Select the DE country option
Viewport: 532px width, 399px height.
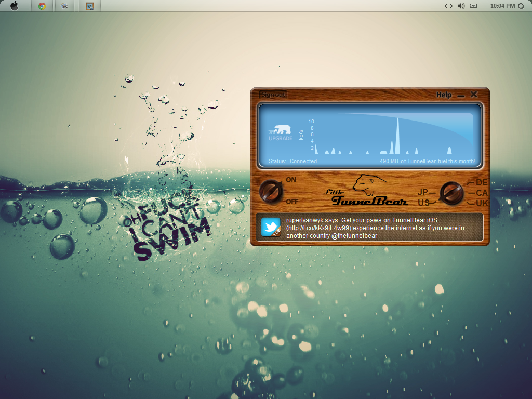point(482,182)
